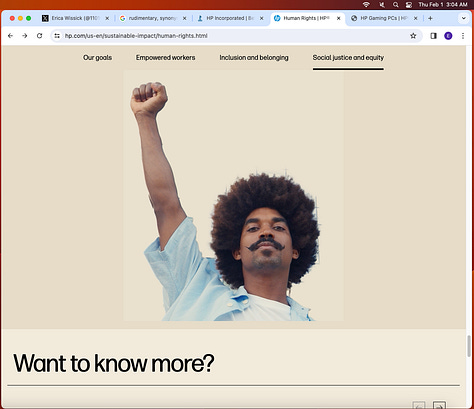This screenshot has height=409, width=474.
Task: Reload the Human Rights page
Action: point(39,36)
